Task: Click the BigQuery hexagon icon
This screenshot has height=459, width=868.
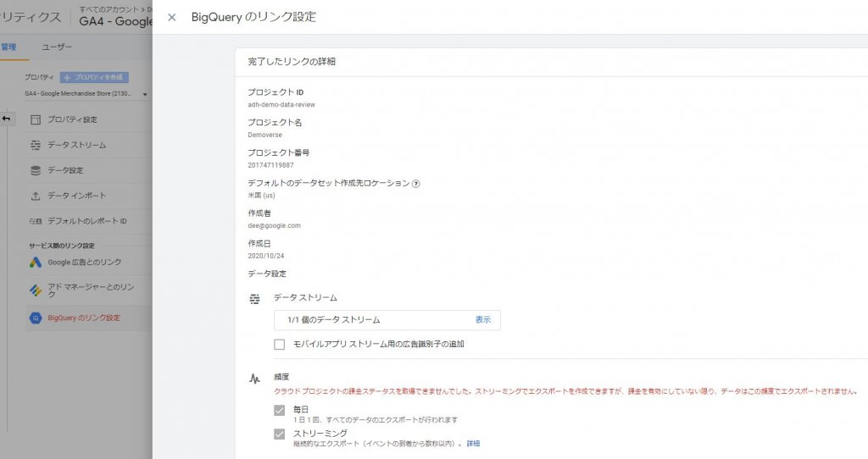Action: pyautogui.click(x=36, y=318)
